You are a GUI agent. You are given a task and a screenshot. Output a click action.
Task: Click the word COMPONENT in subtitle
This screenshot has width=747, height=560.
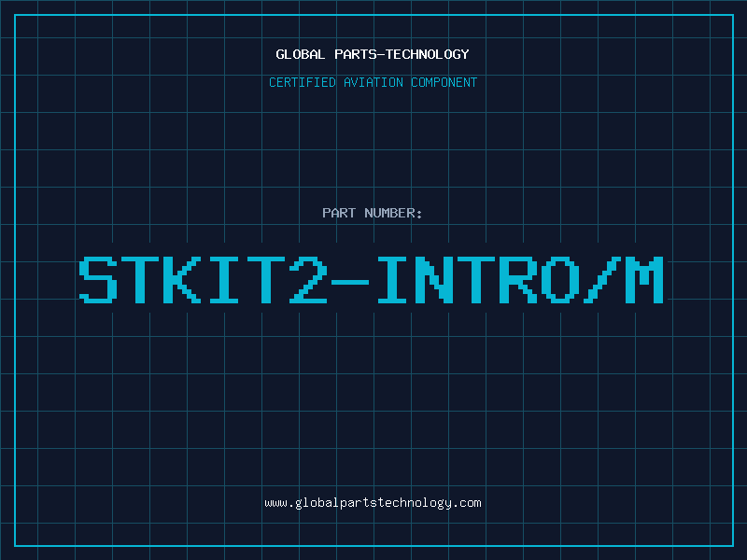pyautogui.click(x=444, y=82)
